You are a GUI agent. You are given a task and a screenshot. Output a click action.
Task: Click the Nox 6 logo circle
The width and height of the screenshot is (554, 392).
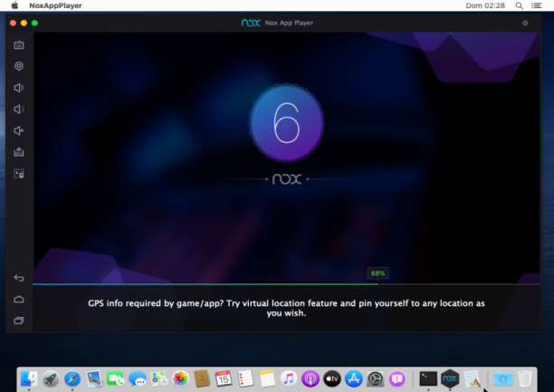[287, 123]
